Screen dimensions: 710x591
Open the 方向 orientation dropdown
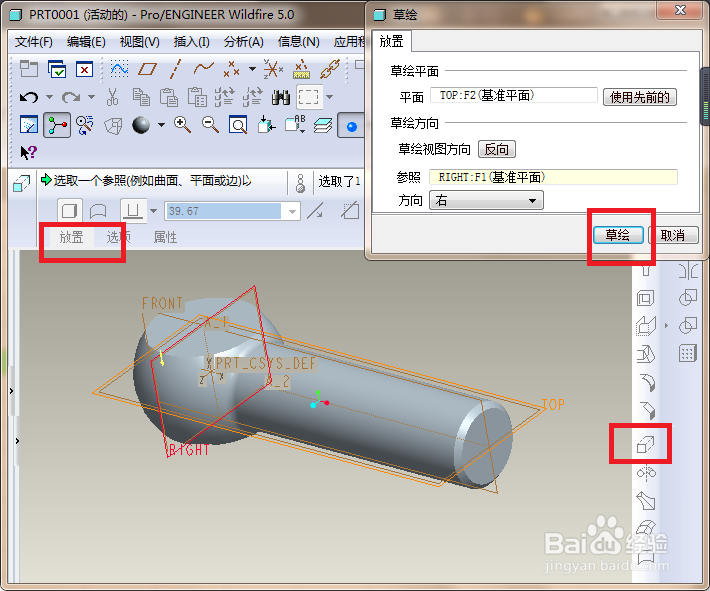(x=486, y=200)
